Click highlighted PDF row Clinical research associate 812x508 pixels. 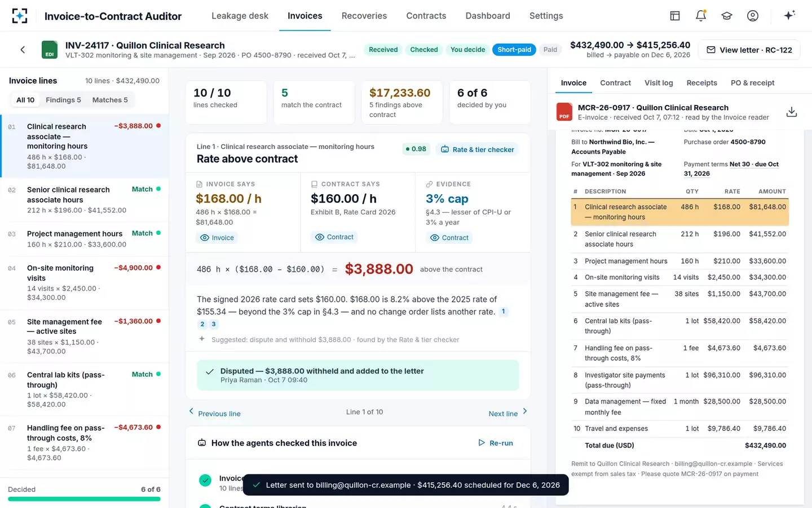679,212
